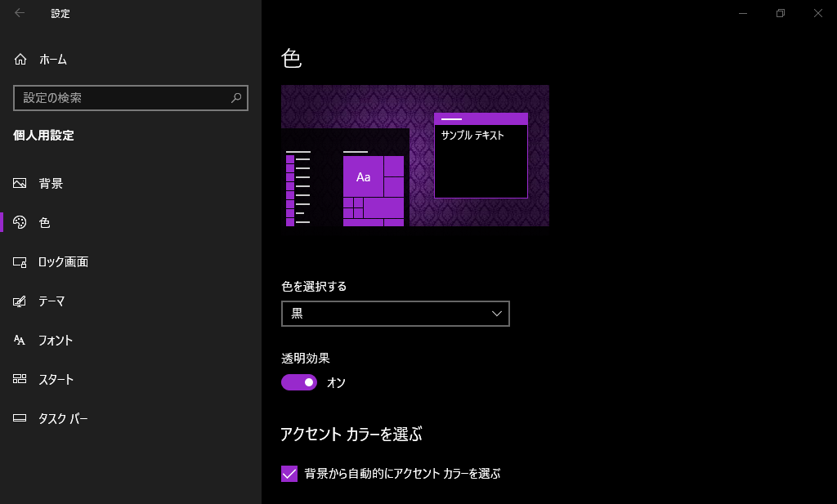
Task: Open the 色 (Colors) settings via its palette icon
Action: [x=19, y=222]
